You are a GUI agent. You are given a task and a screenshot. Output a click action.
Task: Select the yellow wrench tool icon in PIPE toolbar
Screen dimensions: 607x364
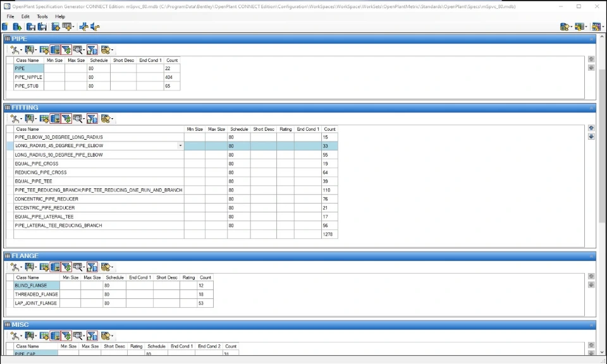pos(15,49)
